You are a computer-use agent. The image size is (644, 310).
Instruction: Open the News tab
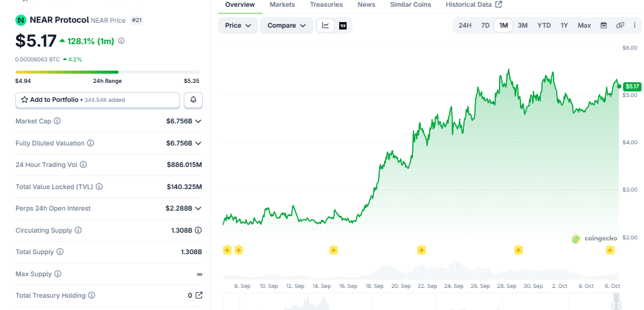click(366, 4)
